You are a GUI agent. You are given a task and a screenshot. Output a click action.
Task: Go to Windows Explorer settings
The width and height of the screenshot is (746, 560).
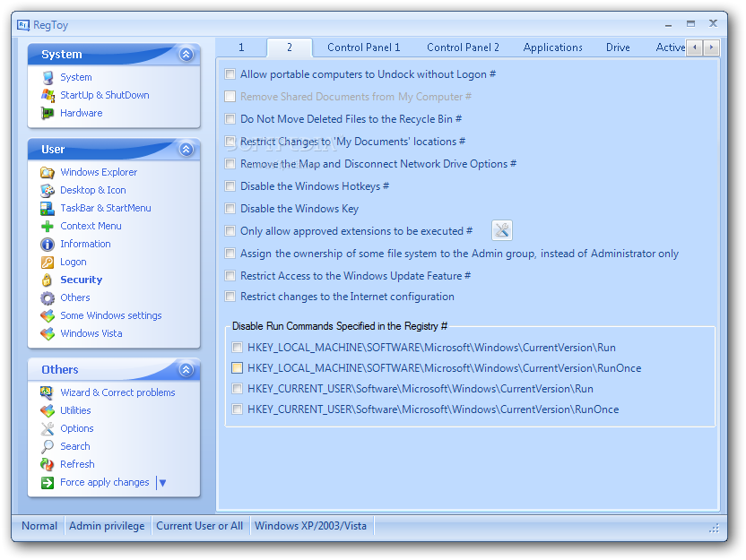tap(99, 172)
